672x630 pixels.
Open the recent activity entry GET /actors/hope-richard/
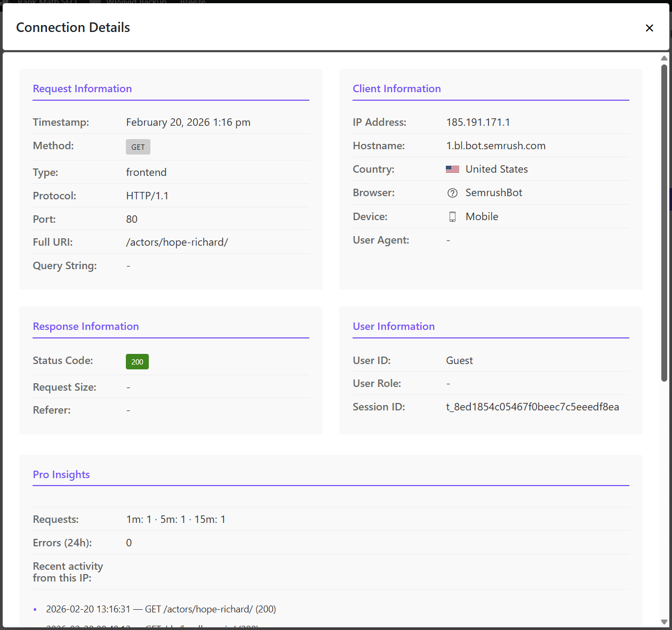[161, 609]
